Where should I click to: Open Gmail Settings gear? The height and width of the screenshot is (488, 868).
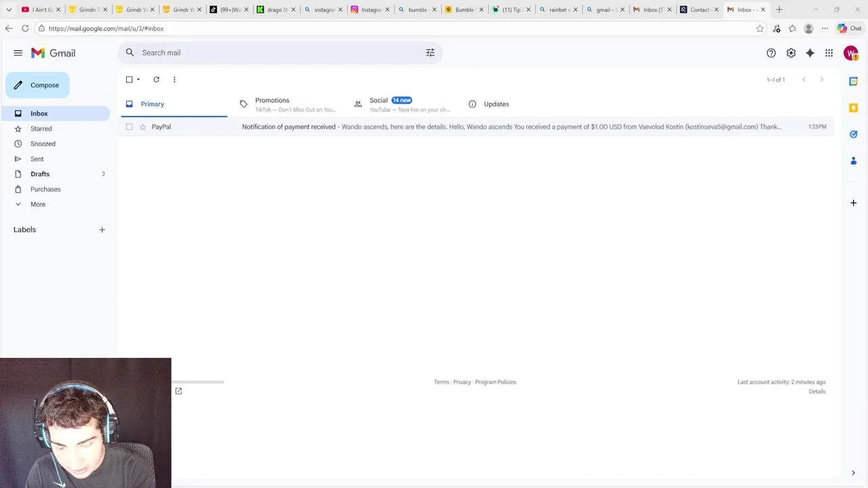(791, 53)
